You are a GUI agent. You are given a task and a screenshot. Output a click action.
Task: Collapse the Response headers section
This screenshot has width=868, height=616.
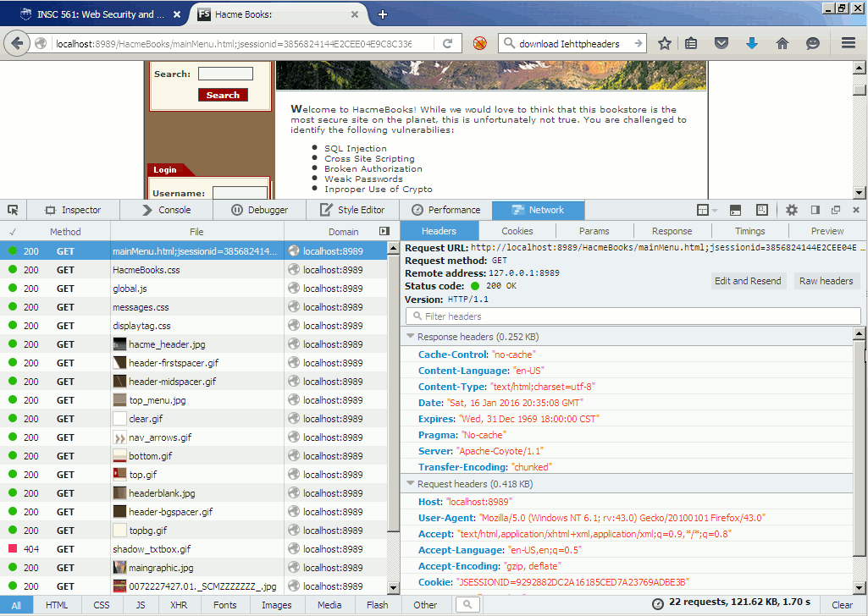pyautogui.click(x=411, y=337)
